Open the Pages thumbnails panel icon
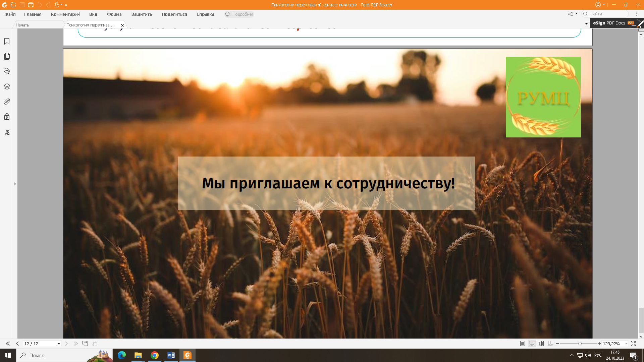Viewport: 644px width, 362px height. [7, 56]
